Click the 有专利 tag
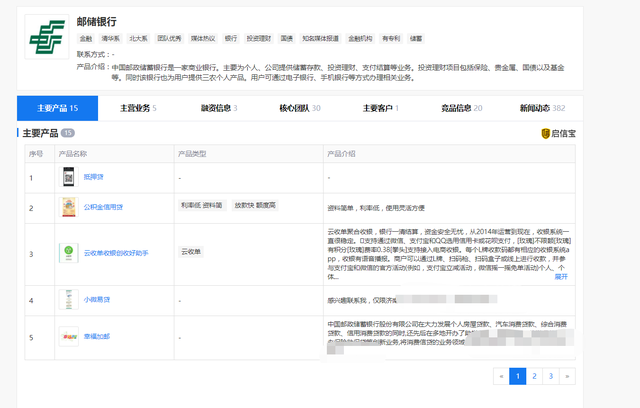This screenshot has width=640, height=408. click(x=391, y=38)
